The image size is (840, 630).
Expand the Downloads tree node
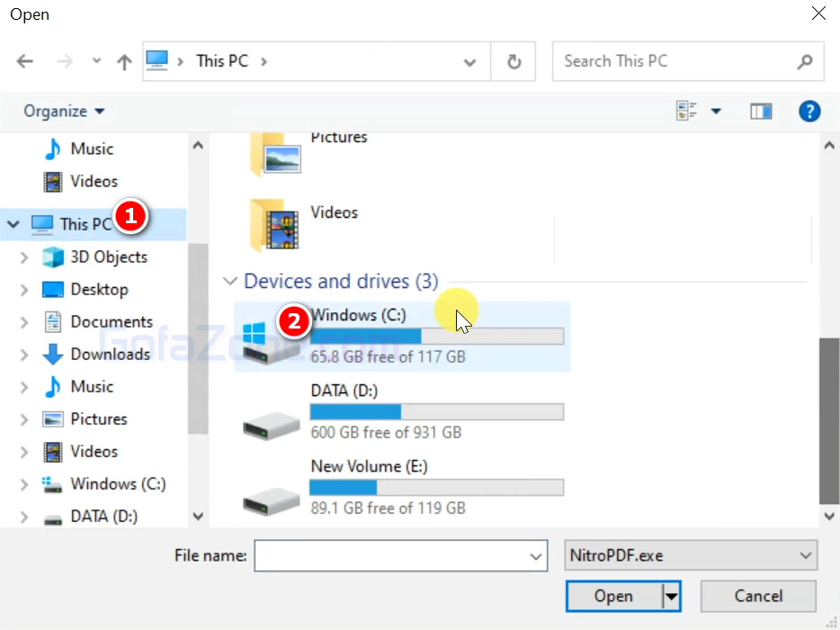pyautogui.click(x=24, y=355)
